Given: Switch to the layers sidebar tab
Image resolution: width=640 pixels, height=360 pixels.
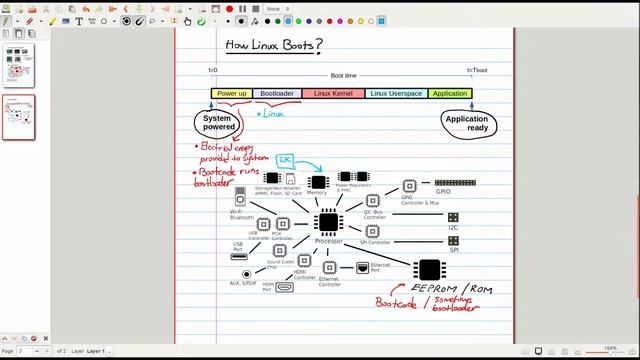Looking at the screenshot, I should click(x=32, y=34).
